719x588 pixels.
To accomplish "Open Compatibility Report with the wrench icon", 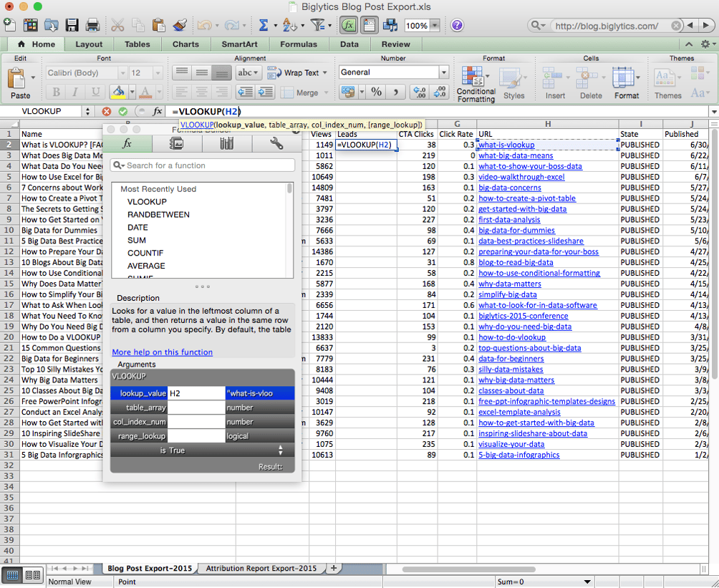I will click(x=274, y=143).
